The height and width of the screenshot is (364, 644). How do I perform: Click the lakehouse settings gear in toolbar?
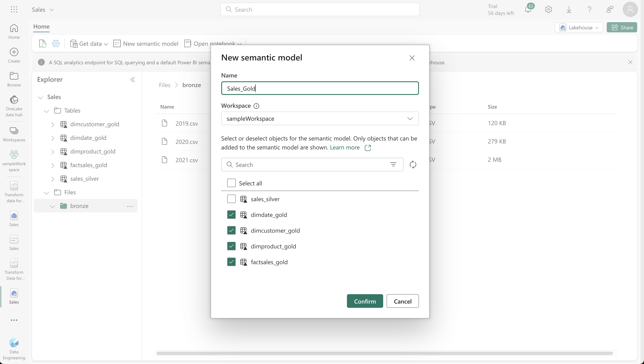pyautogui.click(x=56, y=43)
